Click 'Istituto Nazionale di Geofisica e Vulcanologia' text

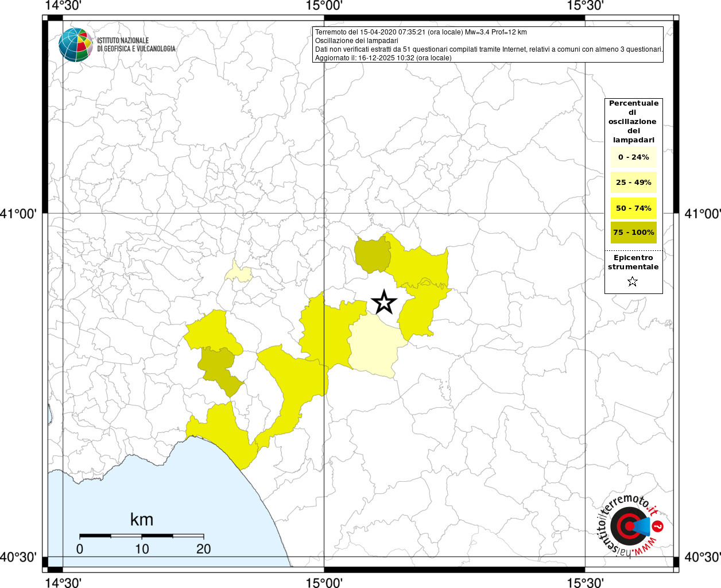pyautogui.click(x=136, y=45)
